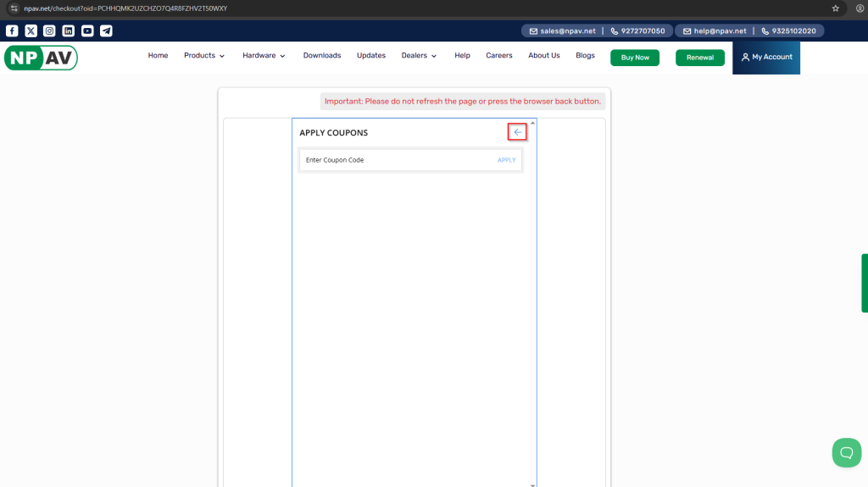Open the Instagram social icon

(x=50, y=30)
